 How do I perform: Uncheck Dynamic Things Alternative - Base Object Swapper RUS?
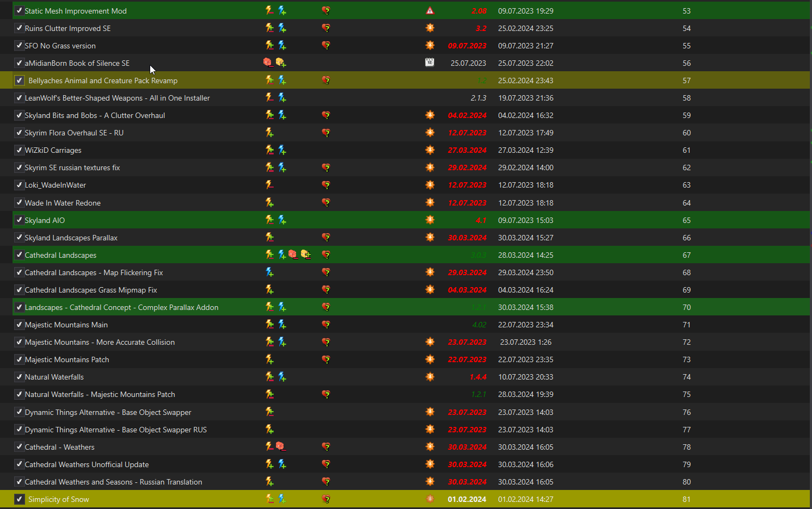tap(19, 429)
